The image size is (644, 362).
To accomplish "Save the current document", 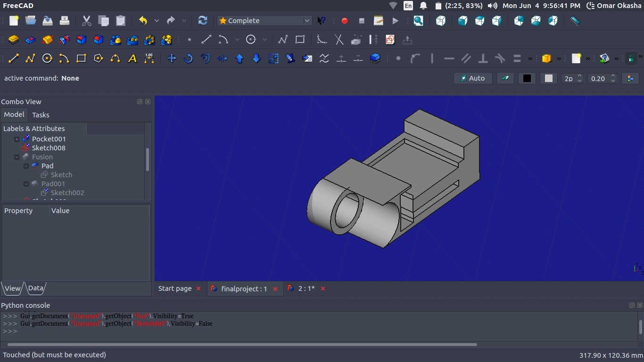I will click(48, 21).
